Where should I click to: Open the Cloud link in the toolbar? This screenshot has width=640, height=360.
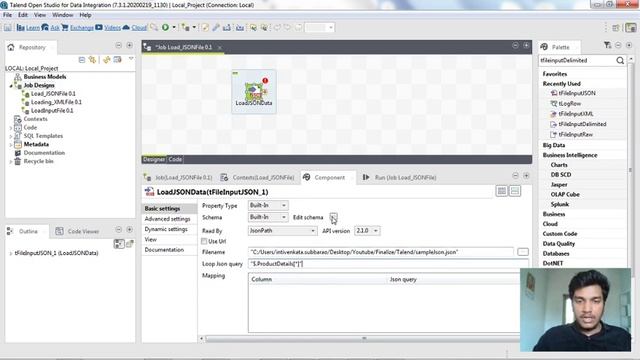[139, 28]
